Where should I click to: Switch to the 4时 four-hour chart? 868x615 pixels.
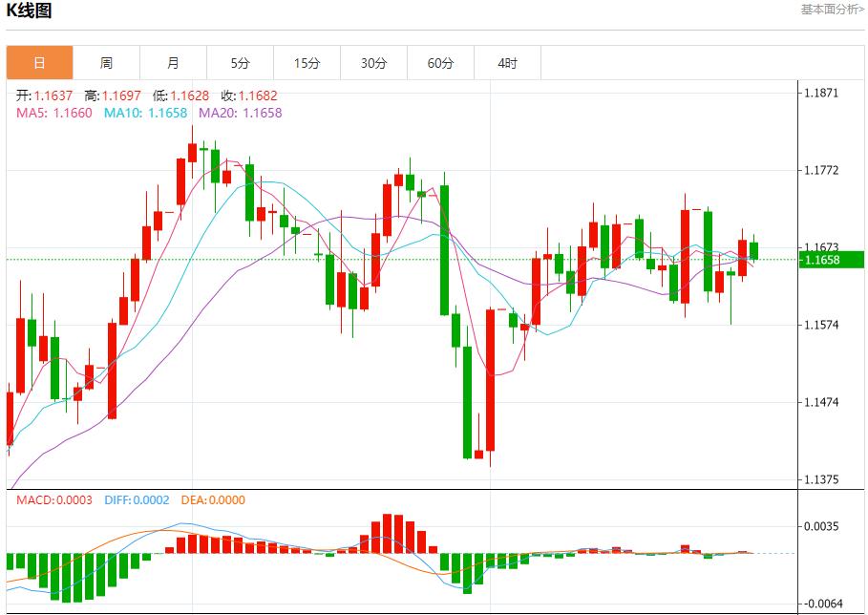pyautogui.click(x=507, y=62)
